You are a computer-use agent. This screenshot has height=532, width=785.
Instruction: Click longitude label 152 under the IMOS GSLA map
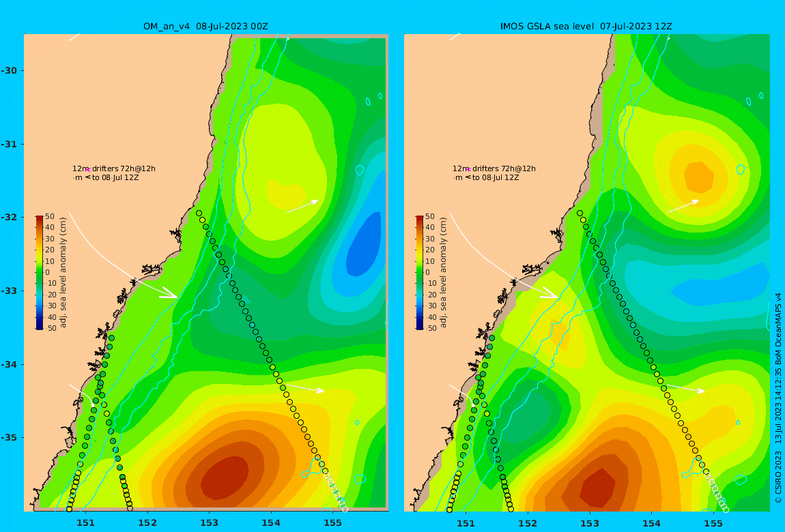(528, 523)
